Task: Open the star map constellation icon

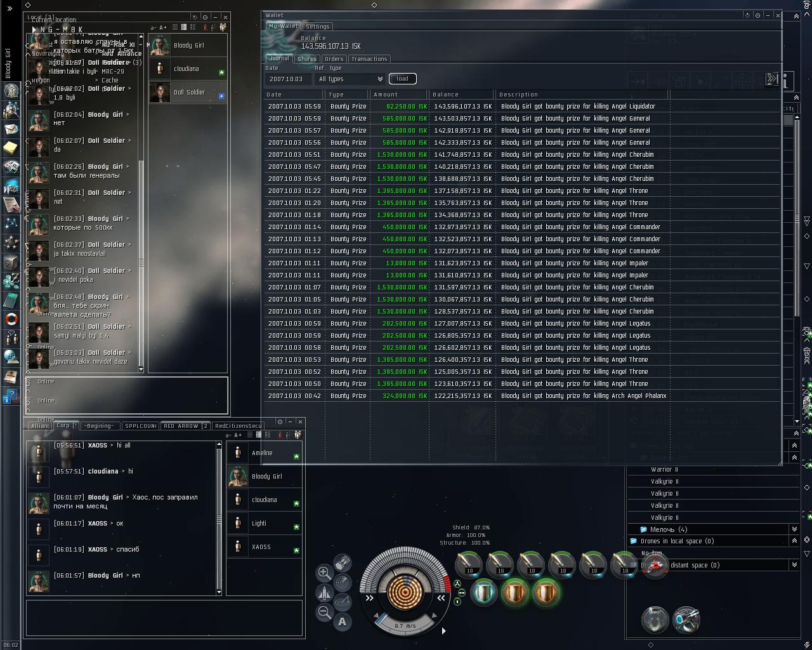Action: (11, 223)
